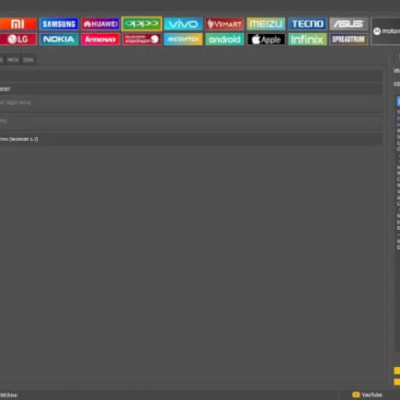Switch to the DIAG tab
The width and height of the screenshot is (400, 400).
click(28, 60)
